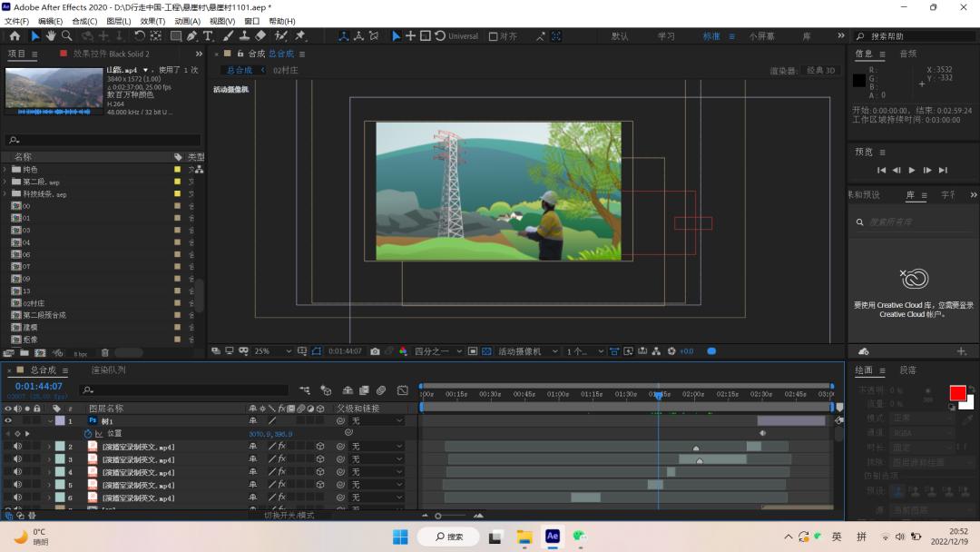Switch to the 渲染队列 tab
The height and width of the screenshot is (552, 980).
click(108, 370)
